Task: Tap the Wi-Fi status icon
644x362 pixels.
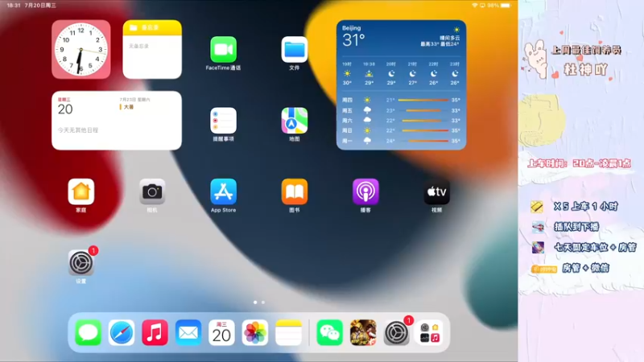Action: pos(475,6)
